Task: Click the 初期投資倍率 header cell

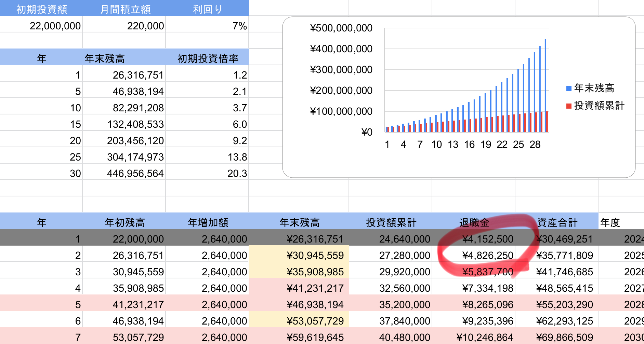Action: [208, 59]
